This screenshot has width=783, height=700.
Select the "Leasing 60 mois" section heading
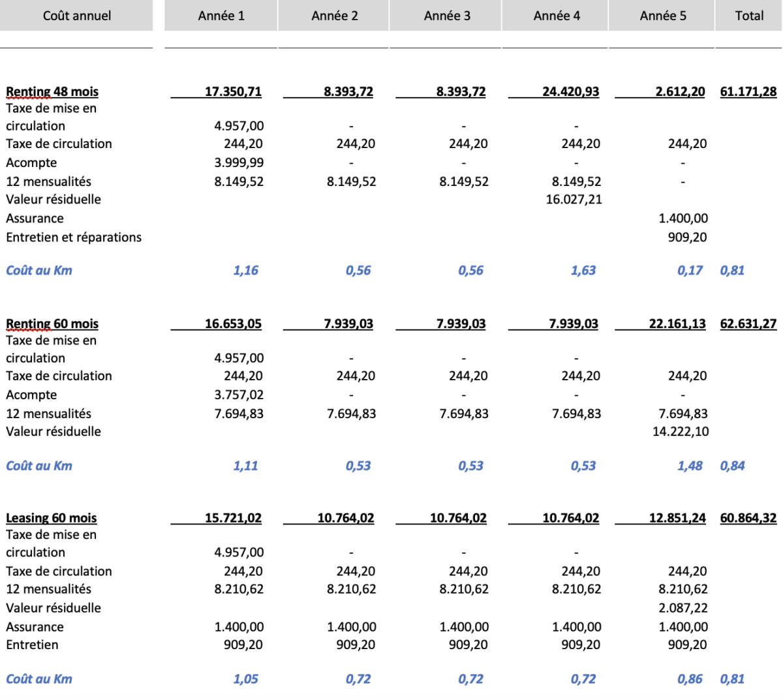pyautogui.click(x=51, y=518)
